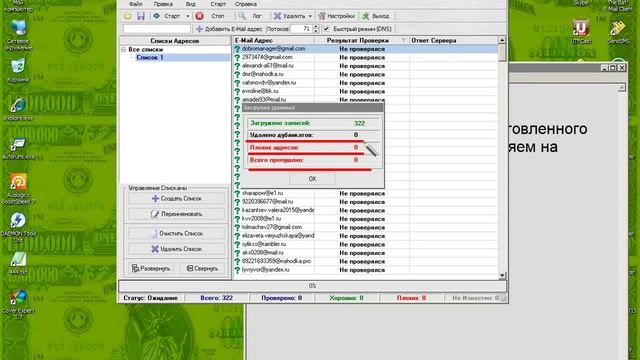Select the 89221633359@nahodka.pro row
Viewport: 640px width, 360px height.
pyautogui.click(x=366, y=261)
